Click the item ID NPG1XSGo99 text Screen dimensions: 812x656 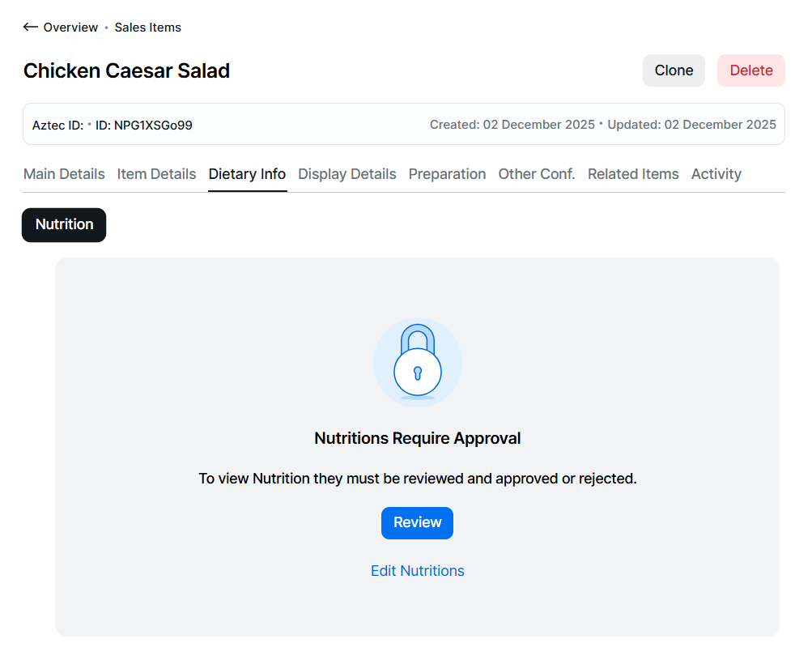144,125
